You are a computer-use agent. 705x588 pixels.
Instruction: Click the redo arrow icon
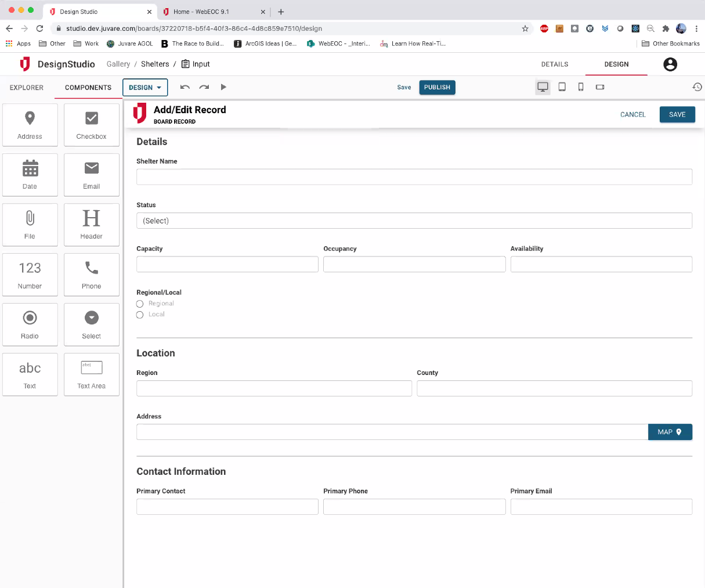[204, 87]
